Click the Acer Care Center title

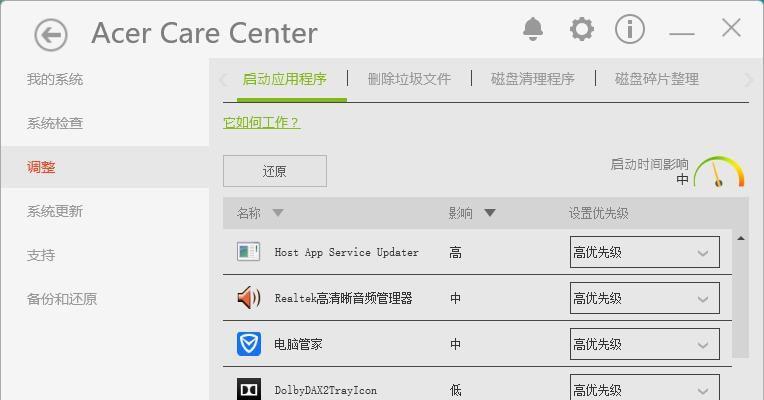(x=205, y=33)
